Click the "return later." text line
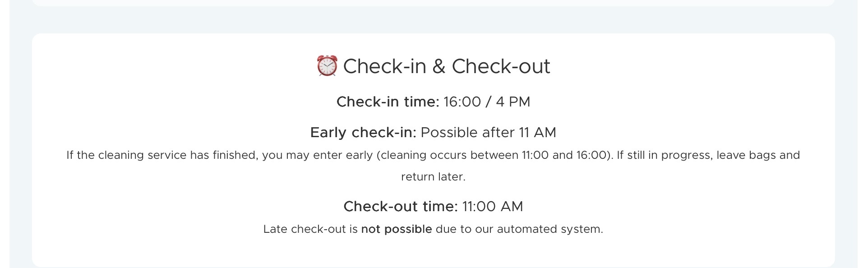The image size is (868, 268). (x=433, y=177)
